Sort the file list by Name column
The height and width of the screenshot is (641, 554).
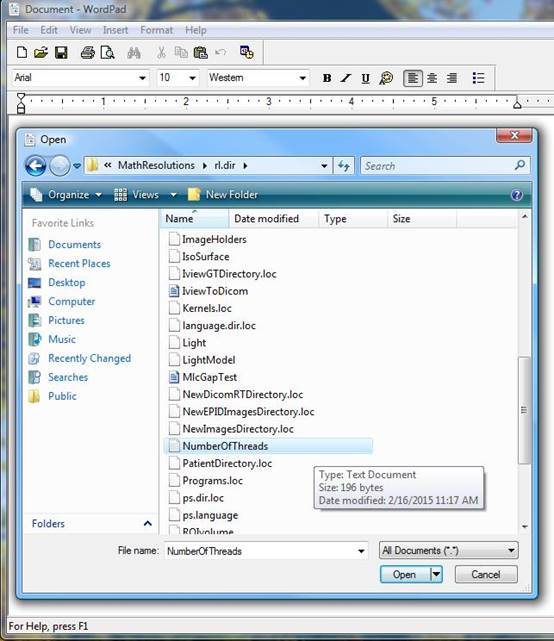(x=194, y=219)
